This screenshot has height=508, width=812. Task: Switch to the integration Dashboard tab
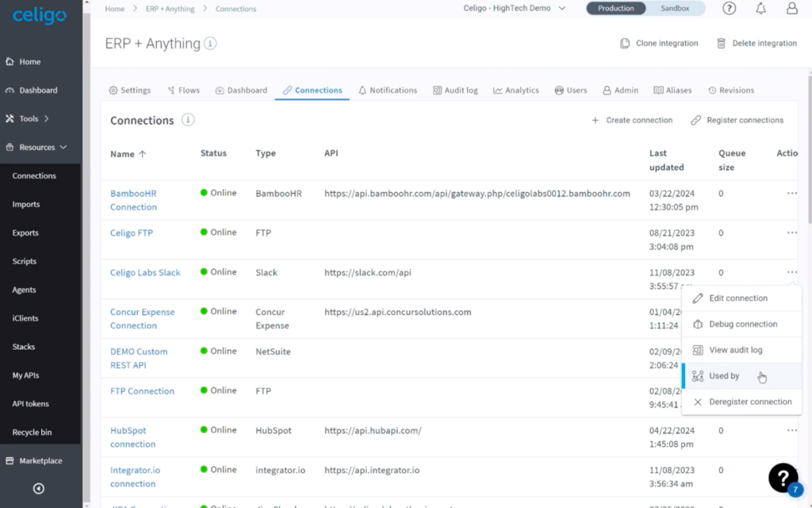[241, 90]
